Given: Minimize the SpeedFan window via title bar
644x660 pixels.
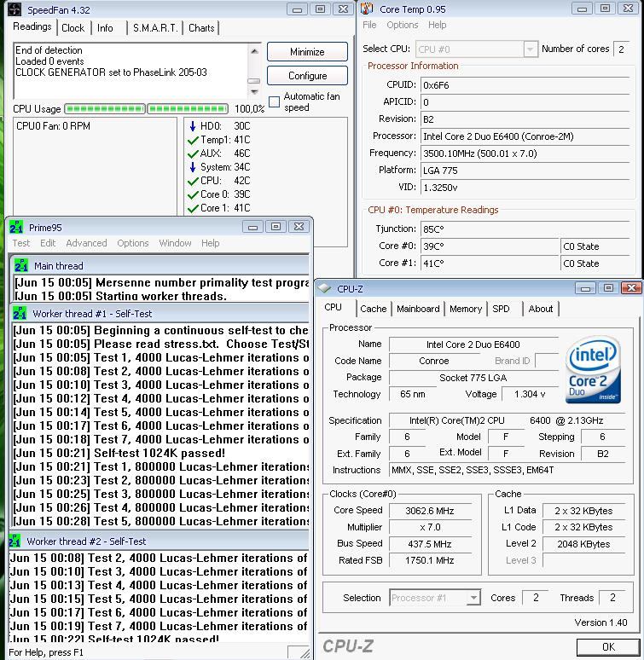Looking at the screenshot, I should (297, 9).
